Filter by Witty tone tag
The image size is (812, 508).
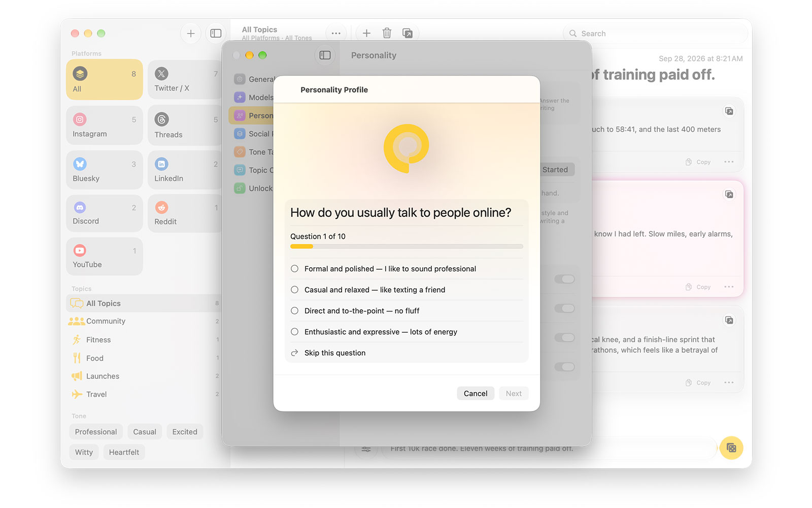pos(84,452)
